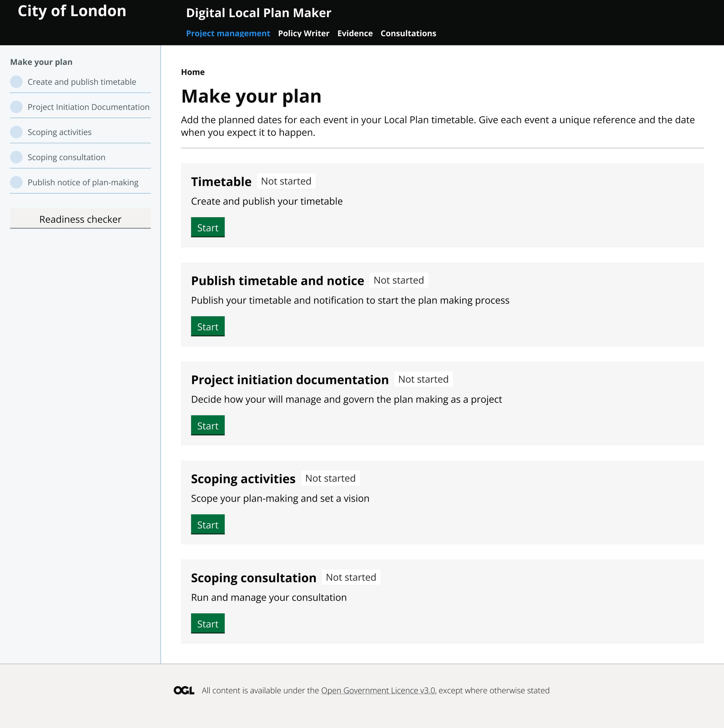This screenshot has width=724, height=728.
Task: Click Not started tag on Scoping consultation card
Action: pyautogui.click(x=351, y=577)
